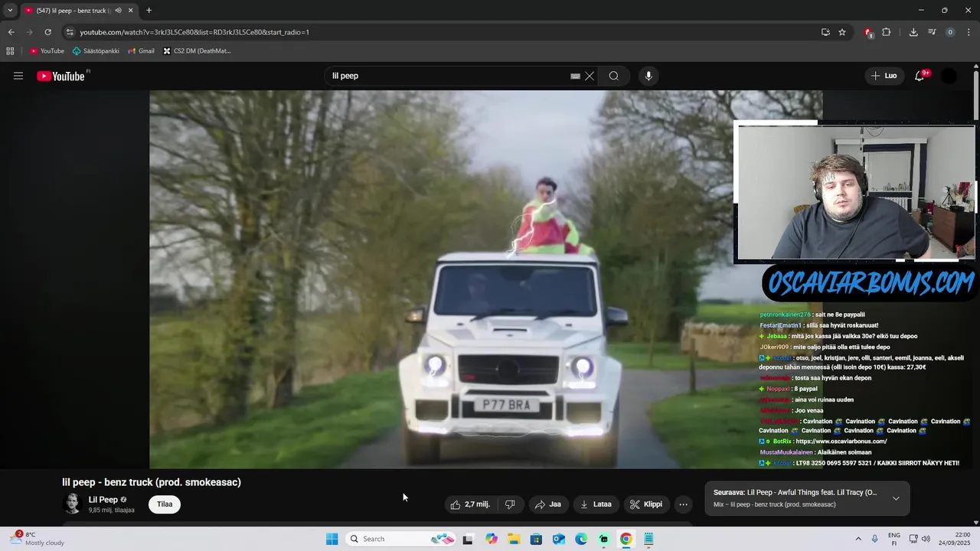Click the microphone tray icon
The width and height of the screenshot is (980, 551).
(875, 539)
